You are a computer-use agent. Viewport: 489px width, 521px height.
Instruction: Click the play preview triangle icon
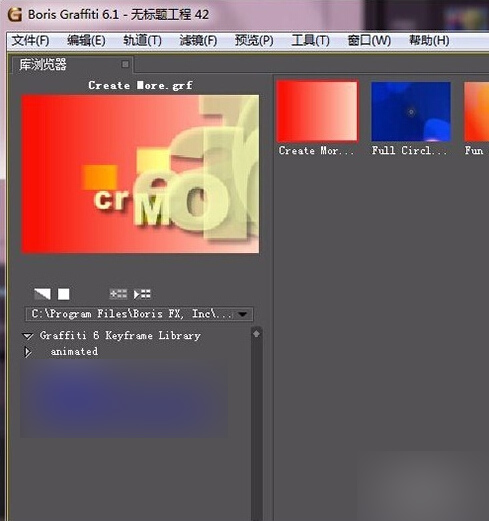tap(42, 294)
